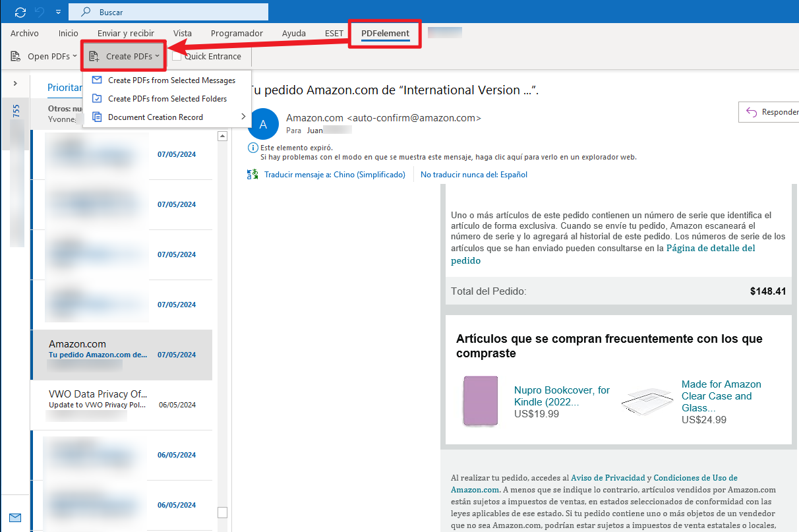The image size is (799, 532).
Task: Open the Ayuda tab
Action: tap(293, 33)
